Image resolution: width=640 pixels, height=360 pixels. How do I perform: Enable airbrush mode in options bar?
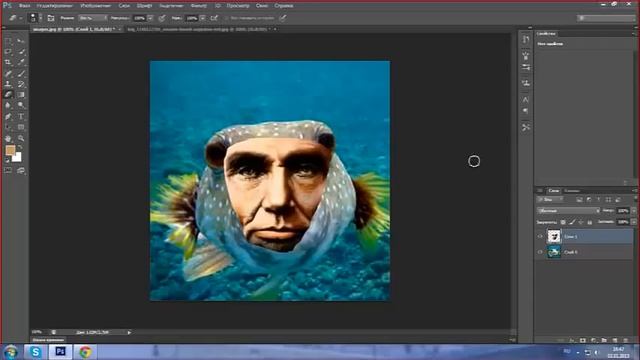[214, 18]
